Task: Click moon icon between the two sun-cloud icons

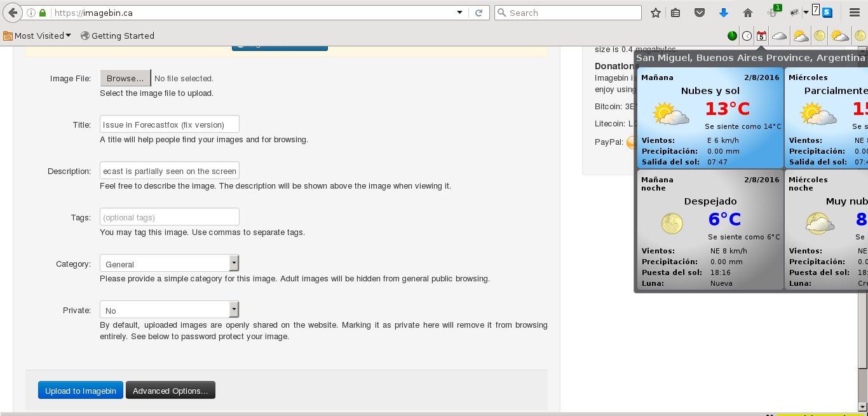Action: tap(820, 36)
